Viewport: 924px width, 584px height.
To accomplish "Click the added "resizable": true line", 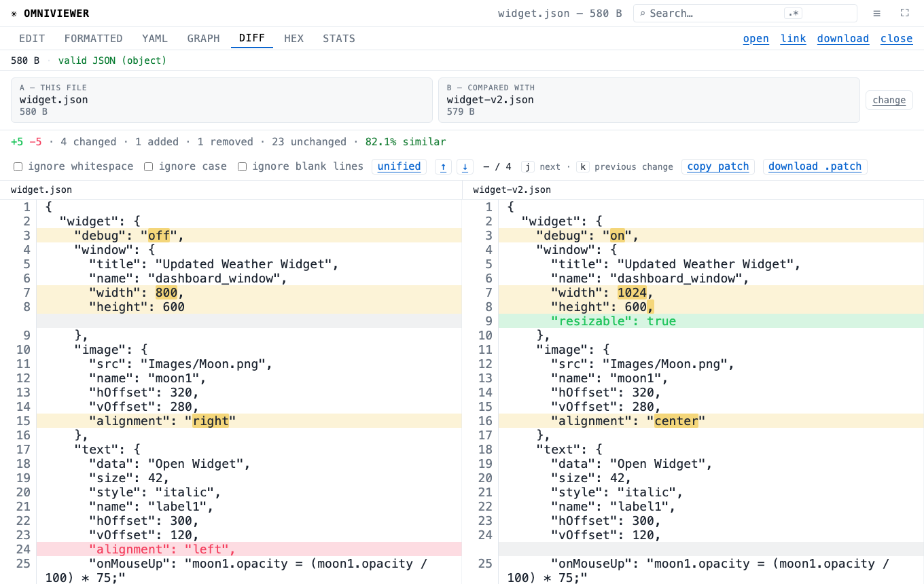I will tap(711, 321).
